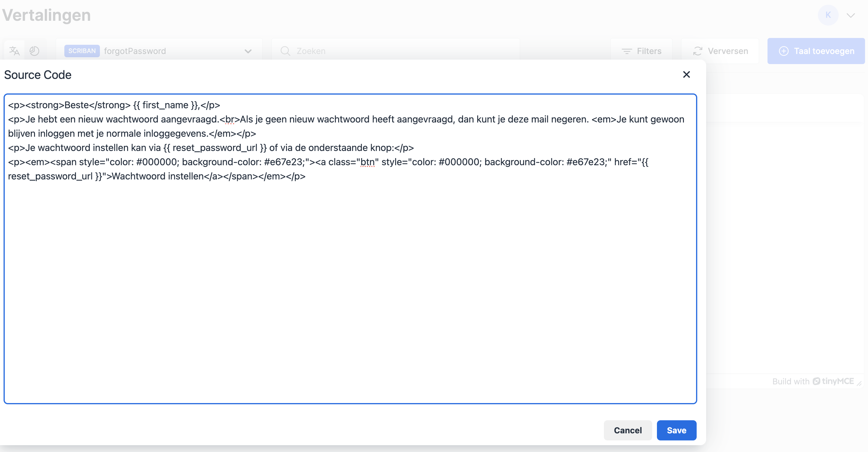The width and height of the screenshot is (868, 452).
Task: Expand the user menu chevron beside avatar
Action: pos(851,15)
